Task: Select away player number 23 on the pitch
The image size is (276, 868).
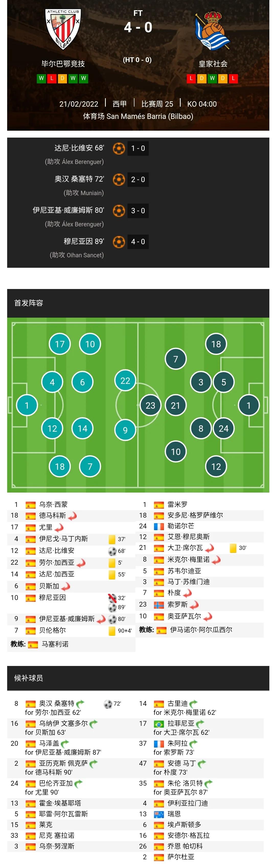Action: (151, 405)
